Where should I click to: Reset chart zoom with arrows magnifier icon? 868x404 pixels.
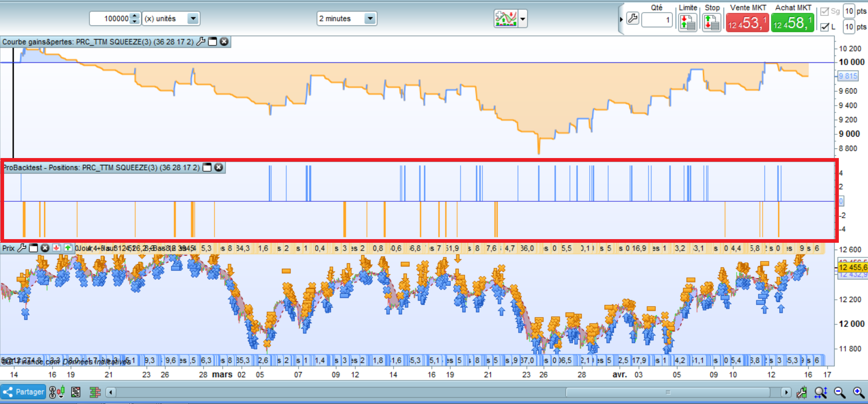(x=821, y=392)
